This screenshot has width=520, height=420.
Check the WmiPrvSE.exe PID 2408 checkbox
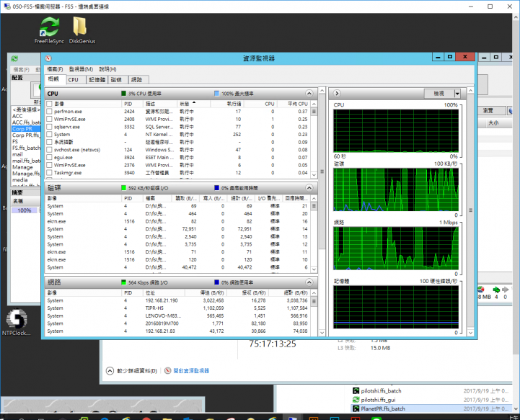click(49, 120)
